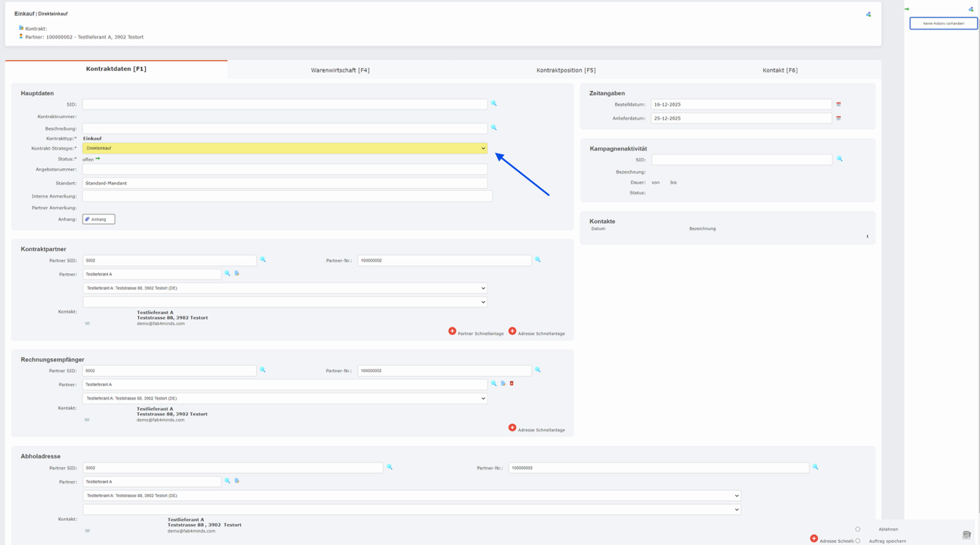Open the Kontraktposition [F5] tab

pos(566,70)
